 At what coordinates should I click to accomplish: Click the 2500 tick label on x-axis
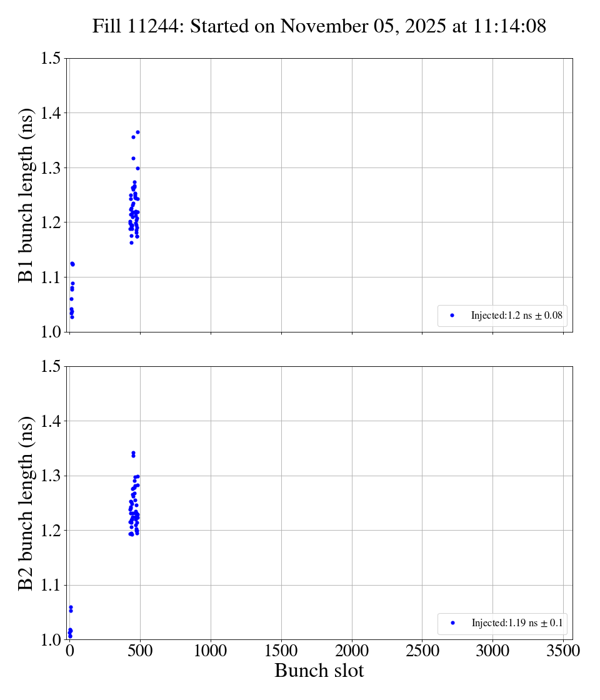pos(422,651)
